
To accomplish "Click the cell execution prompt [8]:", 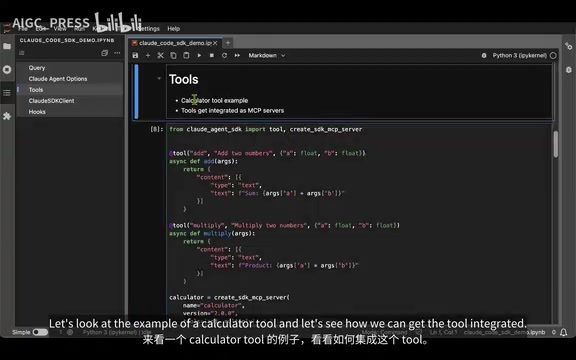I will coord(156,129).
